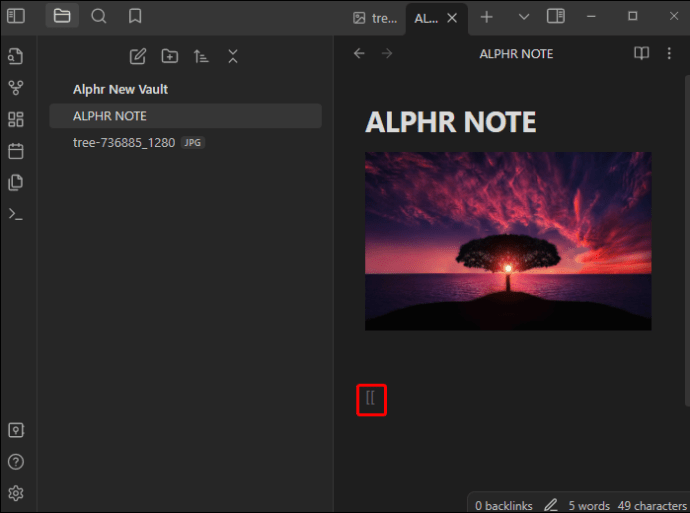Open the search pane
This screenshot has width=690, height=513.
pyautogui.click(x=99, y=16)
